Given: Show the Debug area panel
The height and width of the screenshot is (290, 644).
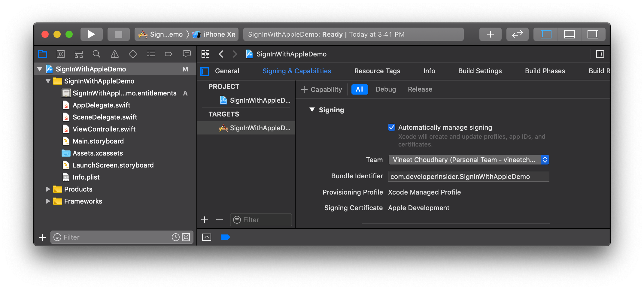Looking at the screenshot, I should tap(569, 34).
